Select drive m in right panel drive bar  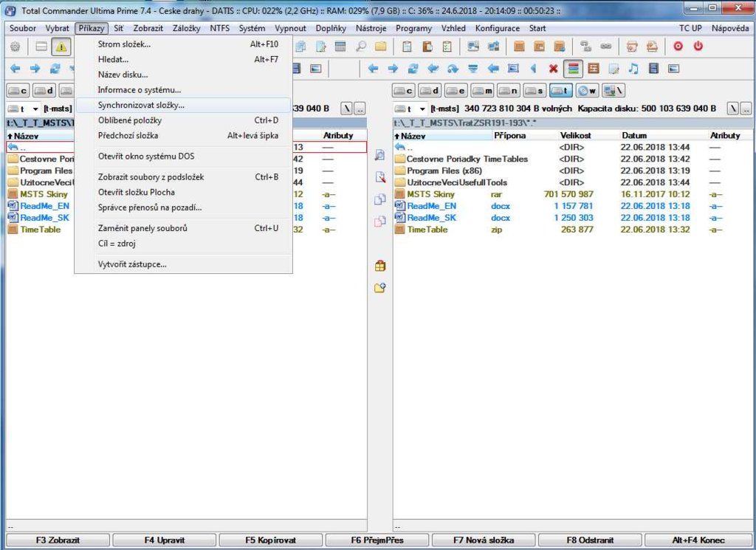[x=482, y=90]
